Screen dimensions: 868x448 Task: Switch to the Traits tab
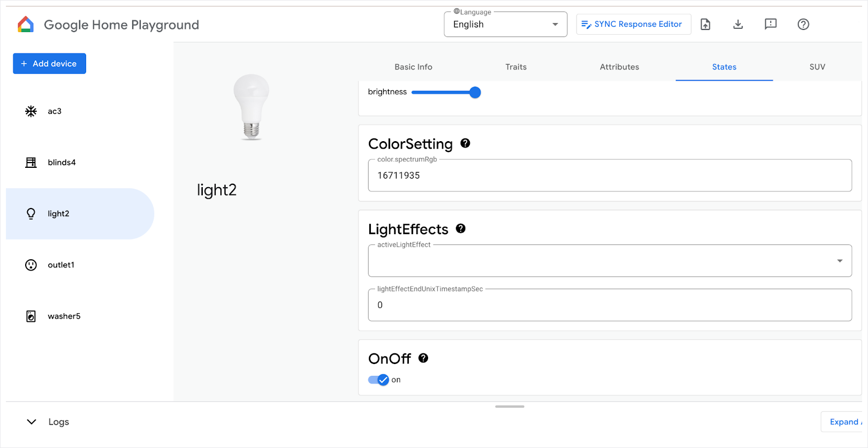click(516, 67)
